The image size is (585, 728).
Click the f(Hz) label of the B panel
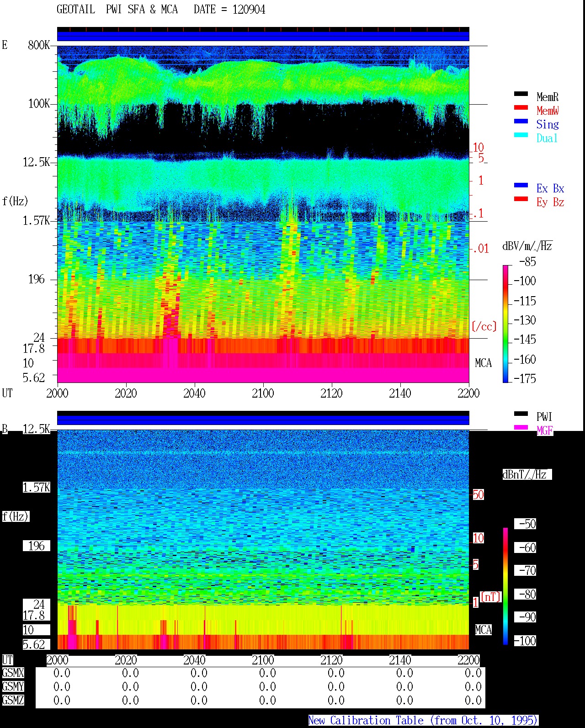point(15,516)
